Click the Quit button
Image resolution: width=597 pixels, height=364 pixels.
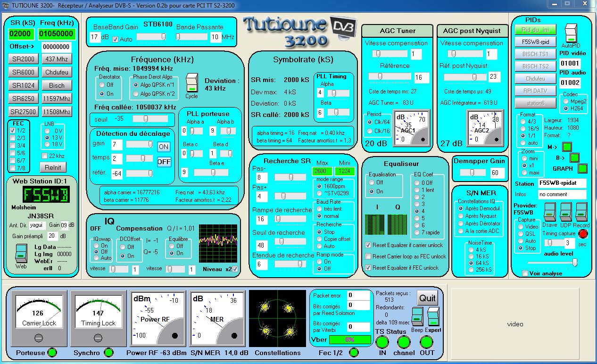(427, 298)
